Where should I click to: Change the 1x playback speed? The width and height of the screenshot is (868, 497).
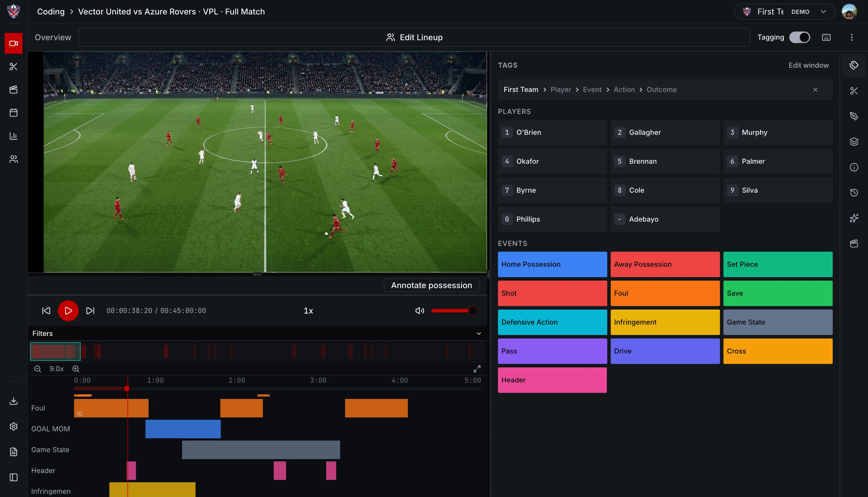point(308,311)
